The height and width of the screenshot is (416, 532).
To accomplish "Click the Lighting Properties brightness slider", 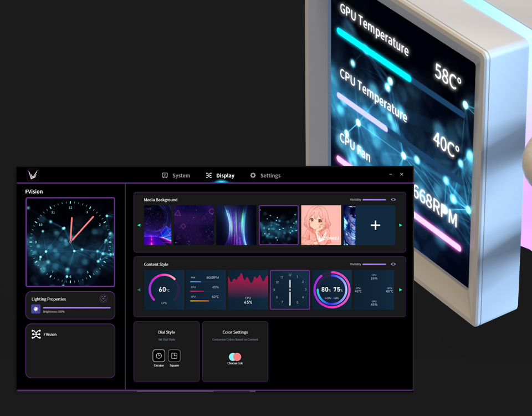I will [x=76, y=307].
